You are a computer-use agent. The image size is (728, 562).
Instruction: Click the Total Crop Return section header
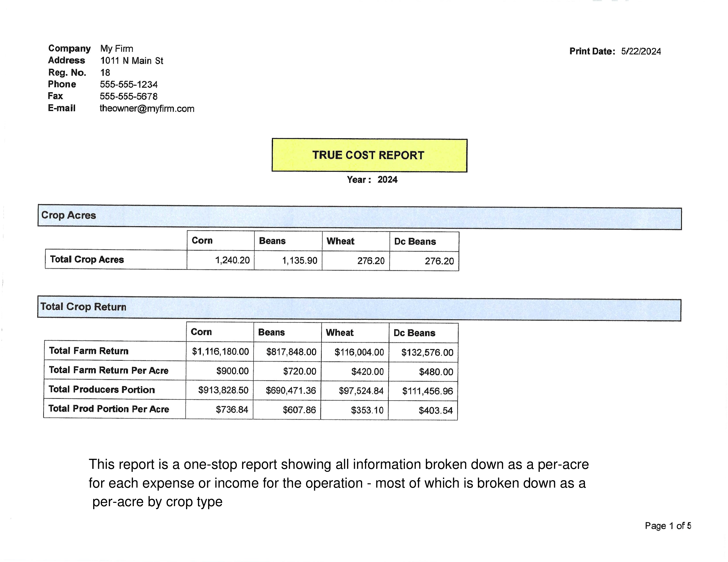tap(83, 307)
